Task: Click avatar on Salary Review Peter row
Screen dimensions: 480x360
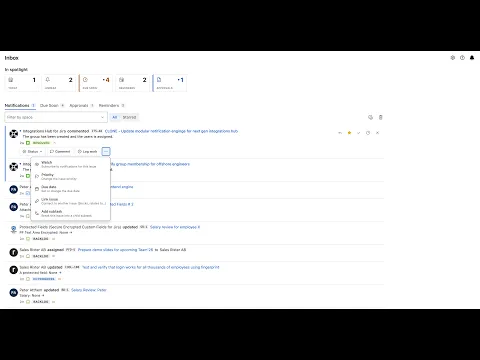Action: [14, 293]
